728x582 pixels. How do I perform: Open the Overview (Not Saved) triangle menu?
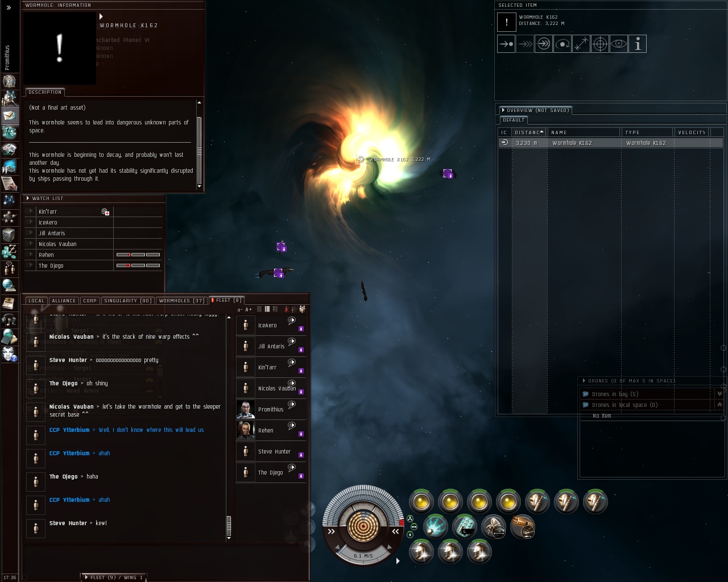(503, 110)
